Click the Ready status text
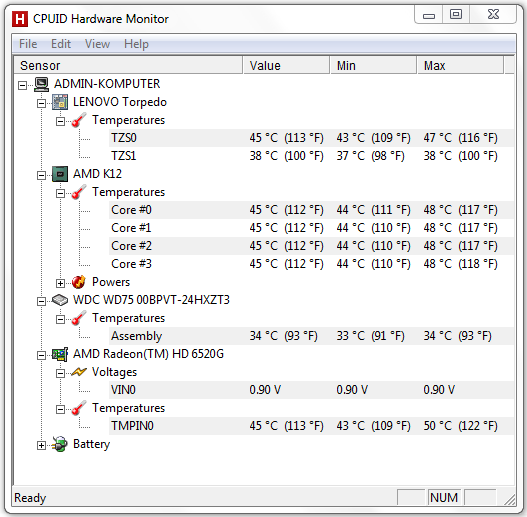 click(x=30, y=498)
